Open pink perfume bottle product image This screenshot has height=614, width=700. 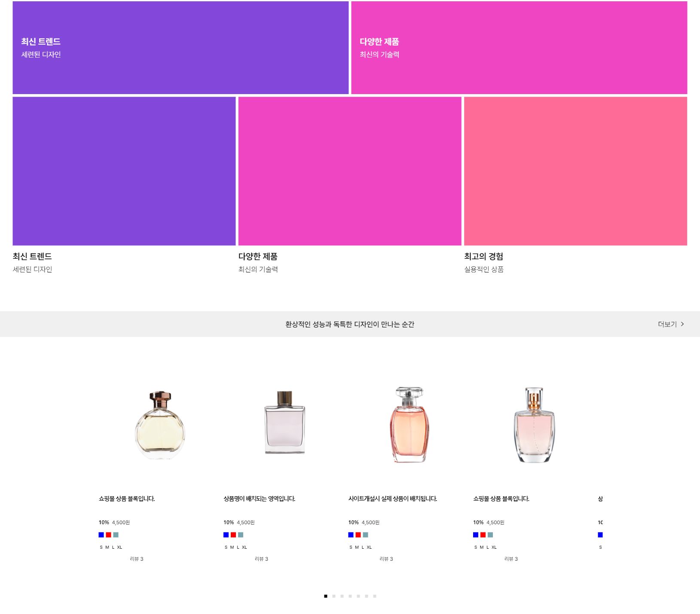[534, 425]
